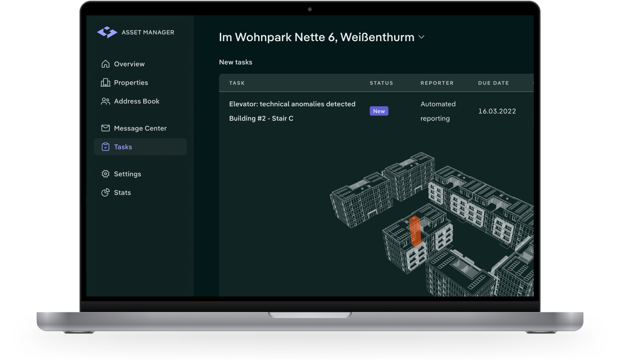Click the TASK column header
Screen dimensions: 620x364
pos(237,83)
